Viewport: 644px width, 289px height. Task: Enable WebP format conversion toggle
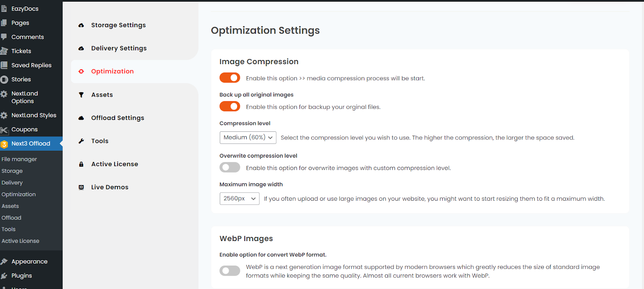coord(230,271)
